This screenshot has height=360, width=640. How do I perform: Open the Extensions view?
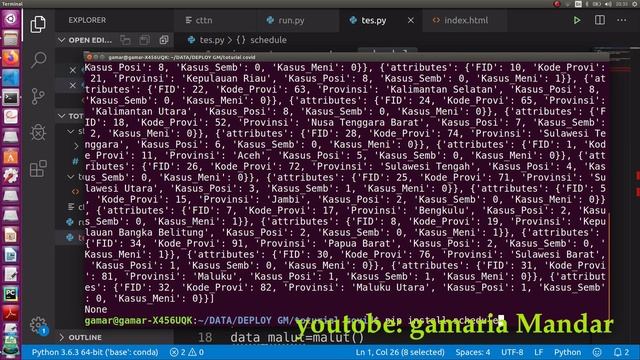(x=38, y=169)
